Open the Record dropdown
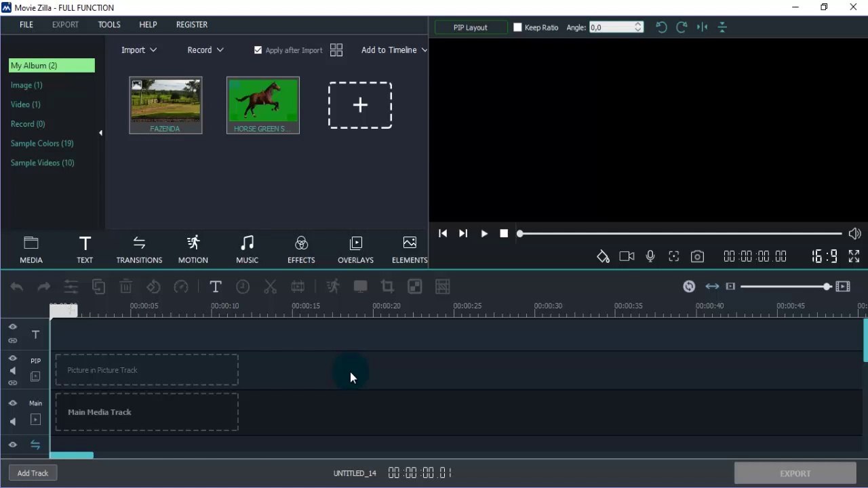This screenshot has width=868, height=488. coord(205,50)
